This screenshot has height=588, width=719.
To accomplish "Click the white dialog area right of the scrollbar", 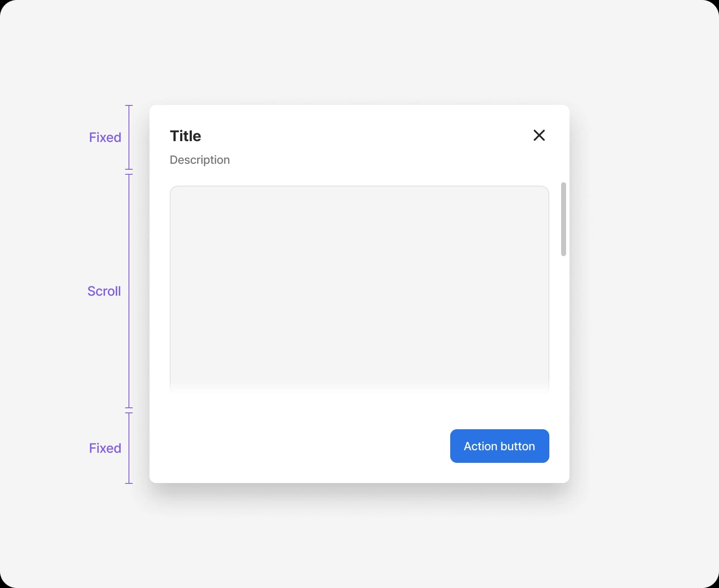I will coord(568,294).
